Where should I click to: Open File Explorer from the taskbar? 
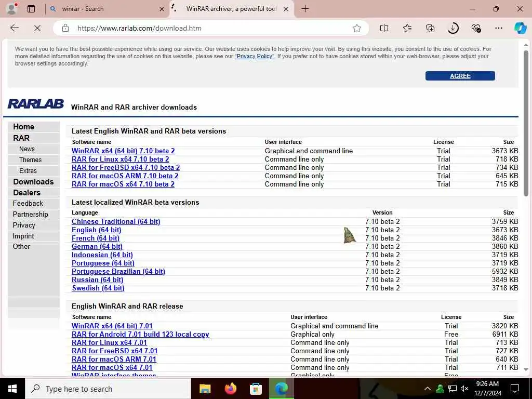click(205, 389)
